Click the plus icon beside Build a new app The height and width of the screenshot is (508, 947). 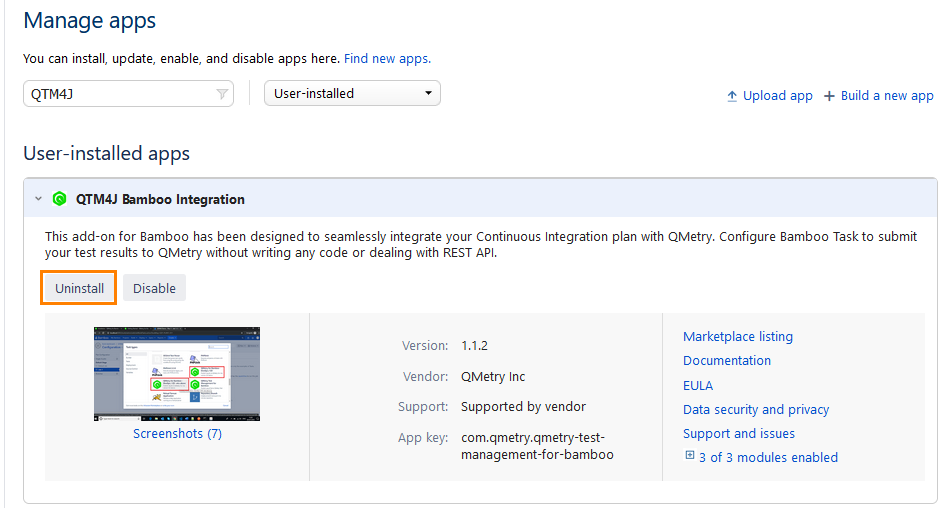coord(829,96)
